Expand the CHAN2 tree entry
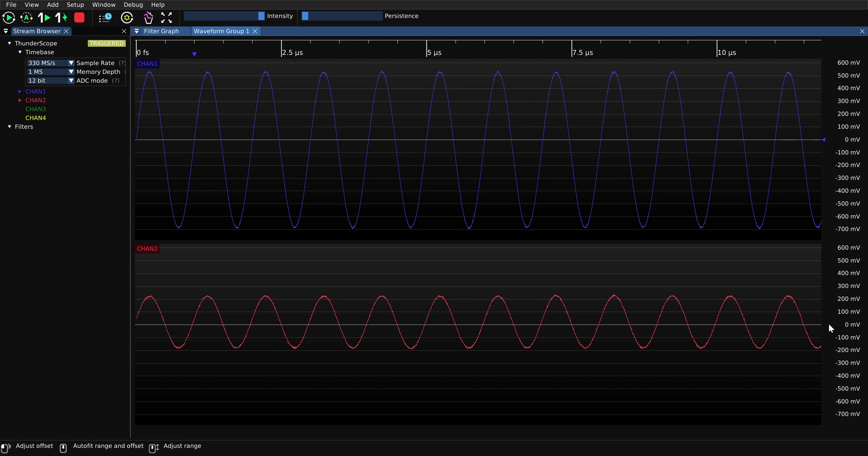 point(20,100)
